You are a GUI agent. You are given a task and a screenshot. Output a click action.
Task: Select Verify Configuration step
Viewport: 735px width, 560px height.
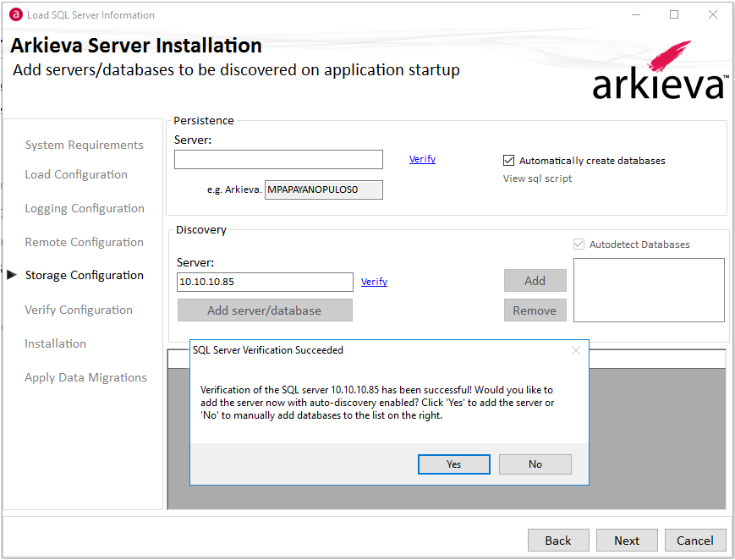[x=79, y=310]
